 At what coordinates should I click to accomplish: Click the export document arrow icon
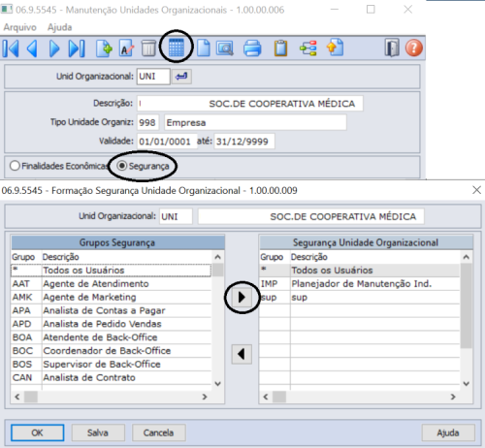[336, 48]
